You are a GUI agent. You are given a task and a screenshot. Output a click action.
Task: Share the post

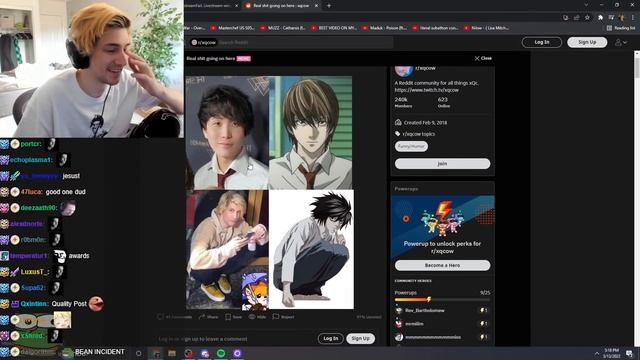point(208,317)
